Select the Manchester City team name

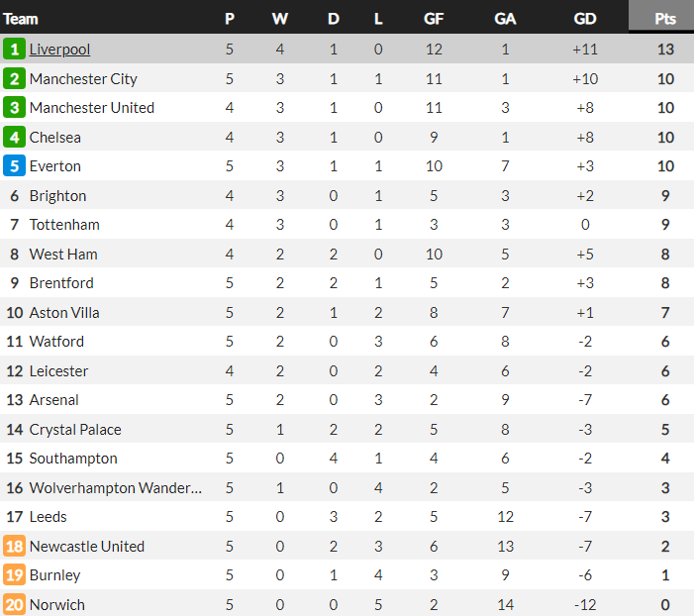[x=83, y=79]
